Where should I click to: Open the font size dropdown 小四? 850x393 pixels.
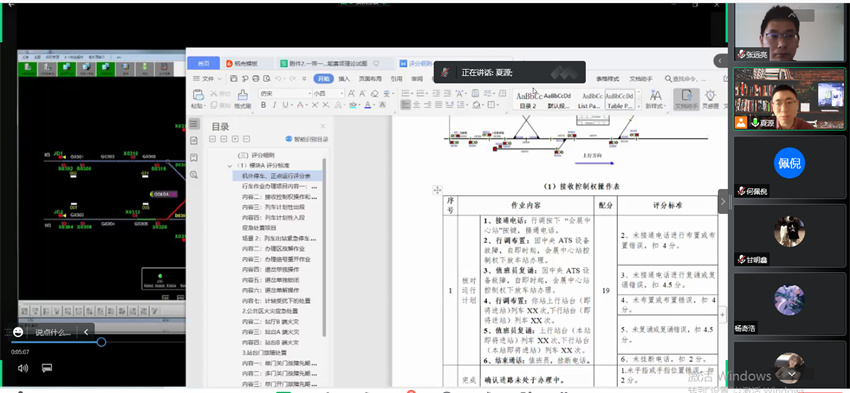click(x=327, y=93)
